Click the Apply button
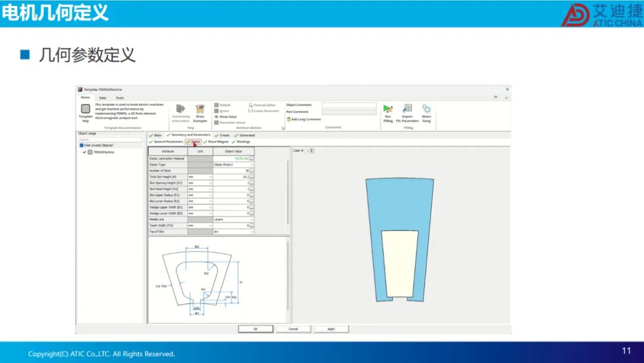This screenshot has height=363, width=644. coord(332,329)
